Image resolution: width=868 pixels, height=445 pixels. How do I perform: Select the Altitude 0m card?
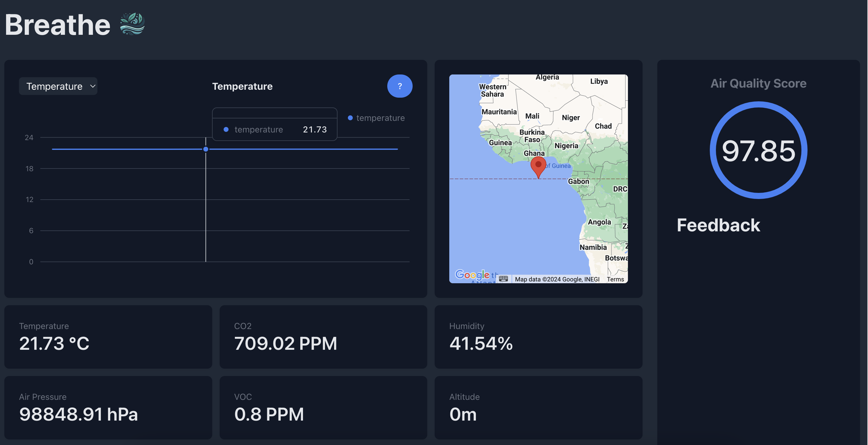538,407
